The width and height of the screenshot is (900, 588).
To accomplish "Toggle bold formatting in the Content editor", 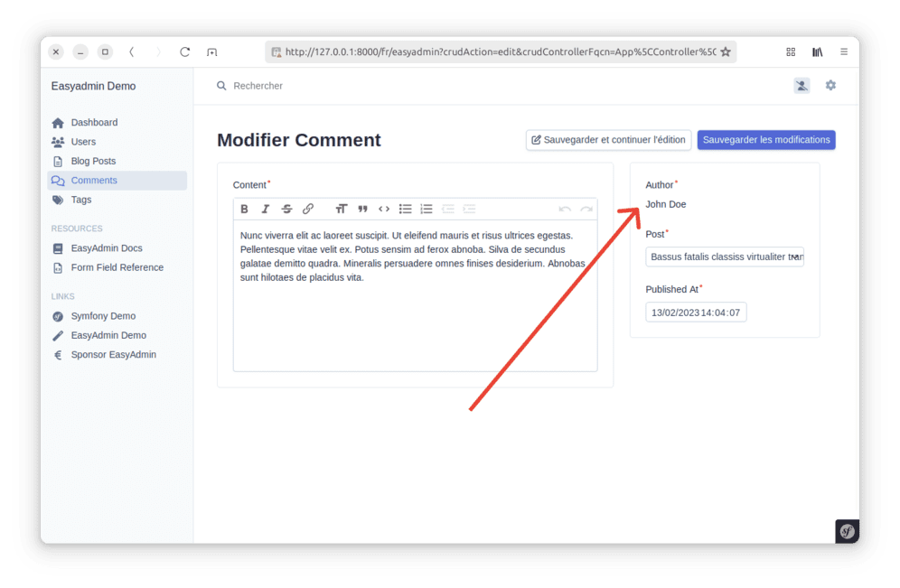I will pyautogui.click(x=244, y=209).
